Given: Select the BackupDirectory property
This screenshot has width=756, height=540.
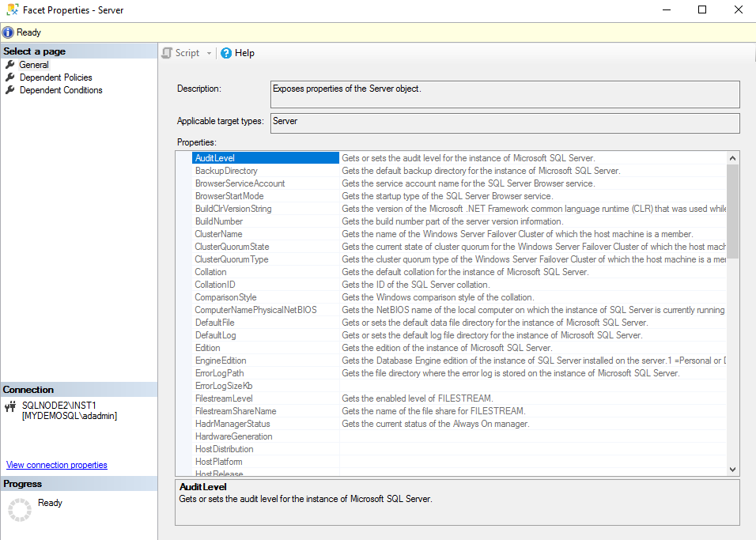Looking at the screenshot, I should [226, 171].
